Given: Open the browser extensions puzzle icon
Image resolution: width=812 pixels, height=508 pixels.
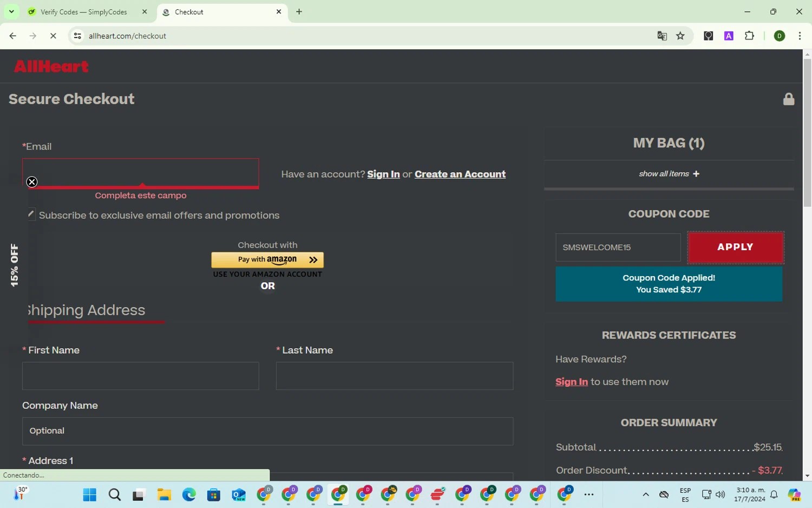Looking at the screenshot, I should (749, 36).
